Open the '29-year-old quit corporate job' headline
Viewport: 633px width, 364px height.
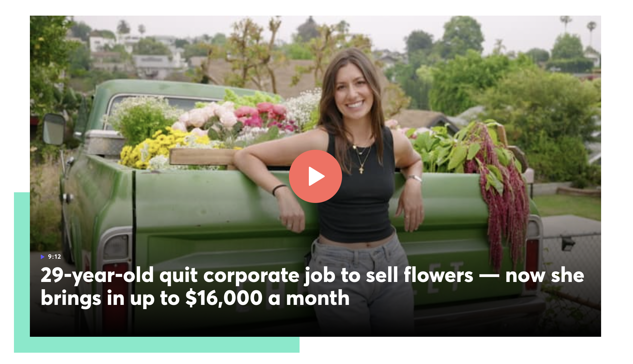click(x=312, y=287)
